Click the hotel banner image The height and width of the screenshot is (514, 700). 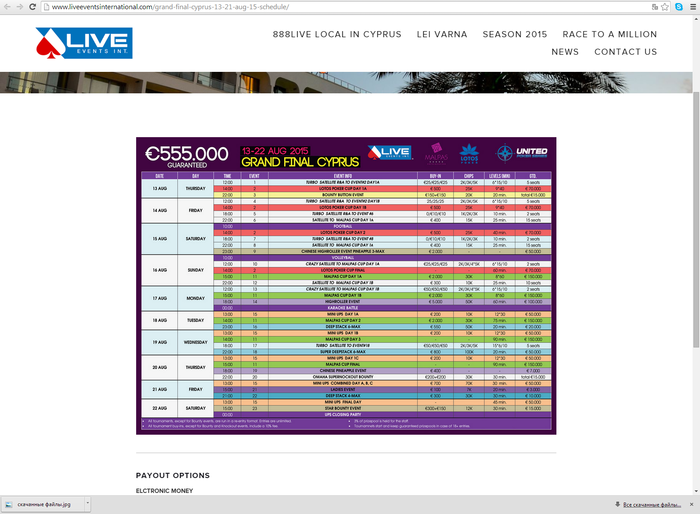click(x=346, y=83)
